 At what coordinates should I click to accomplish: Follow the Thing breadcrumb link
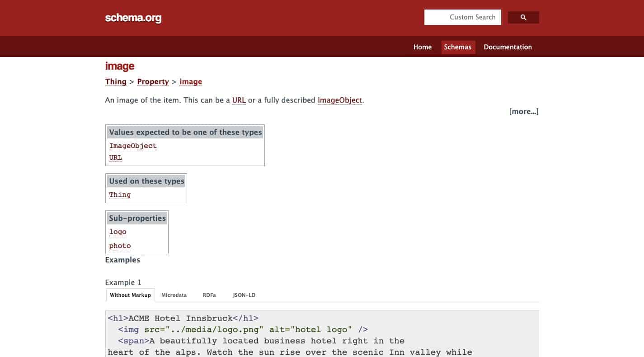[116, 81]
